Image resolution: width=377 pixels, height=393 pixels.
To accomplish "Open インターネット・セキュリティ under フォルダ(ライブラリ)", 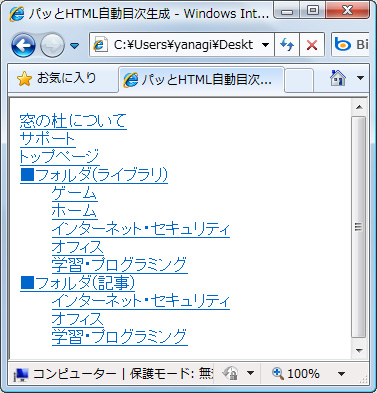I will [141, 229].
